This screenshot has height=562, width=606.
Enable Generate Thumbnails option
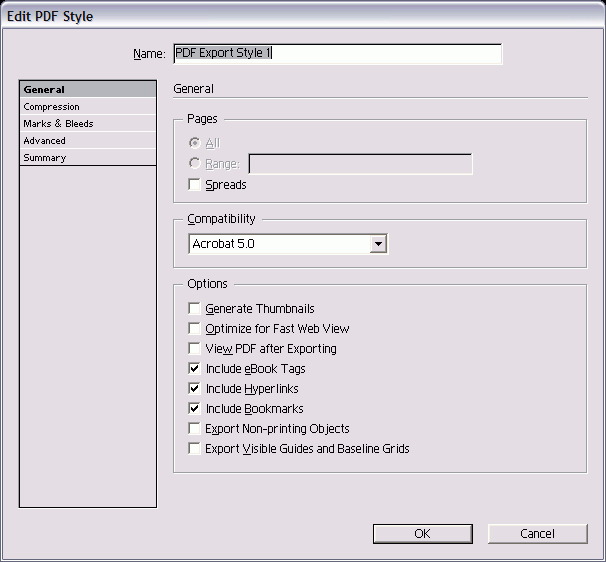click(195, 309)
